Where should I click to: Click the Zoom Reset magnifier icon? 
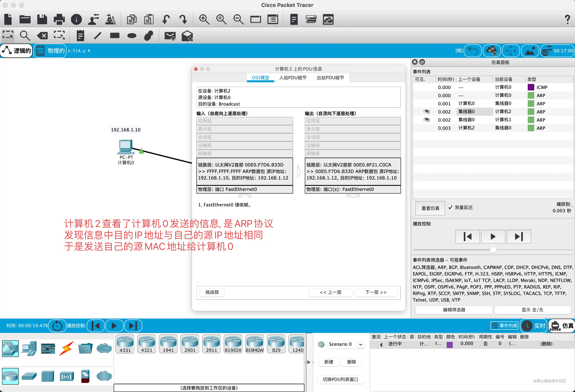coord(221,19)
